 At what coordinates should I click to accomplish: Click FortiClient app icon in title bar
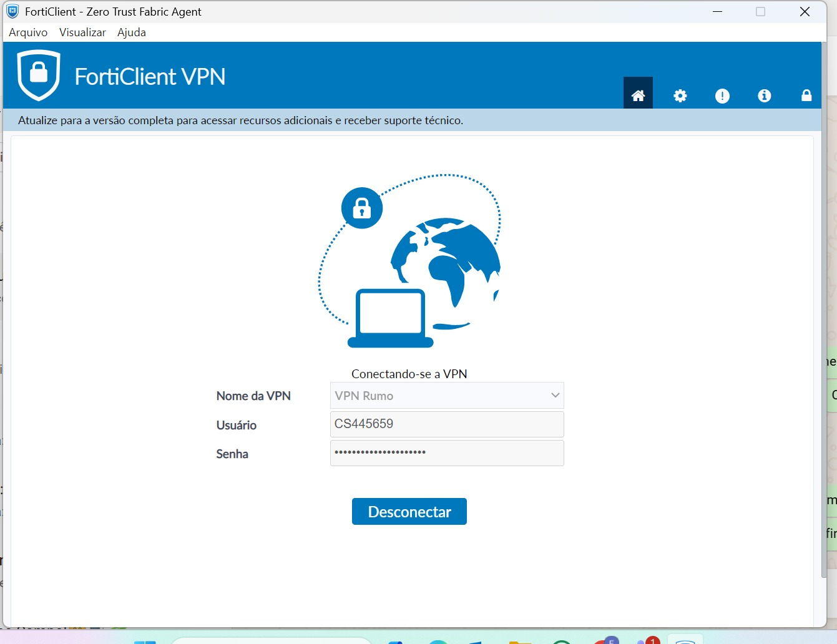click(12, 11)
